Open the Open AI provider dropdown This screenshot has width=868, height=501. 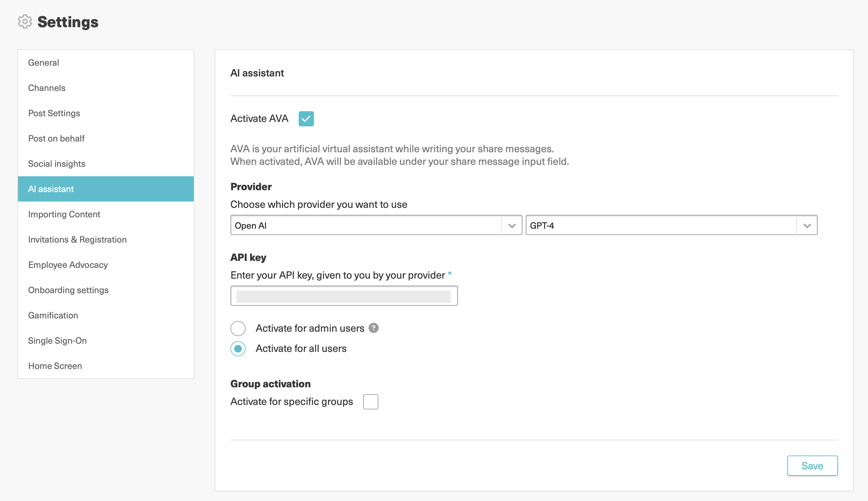(376, 225)
